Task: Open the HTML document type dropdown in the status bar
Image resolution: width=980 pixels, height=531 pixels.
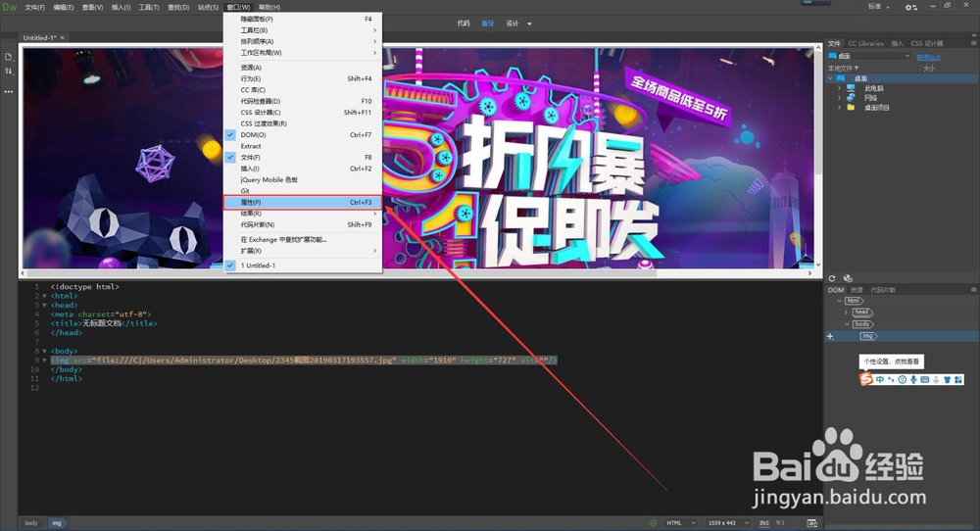Action: tap(681, 523)
